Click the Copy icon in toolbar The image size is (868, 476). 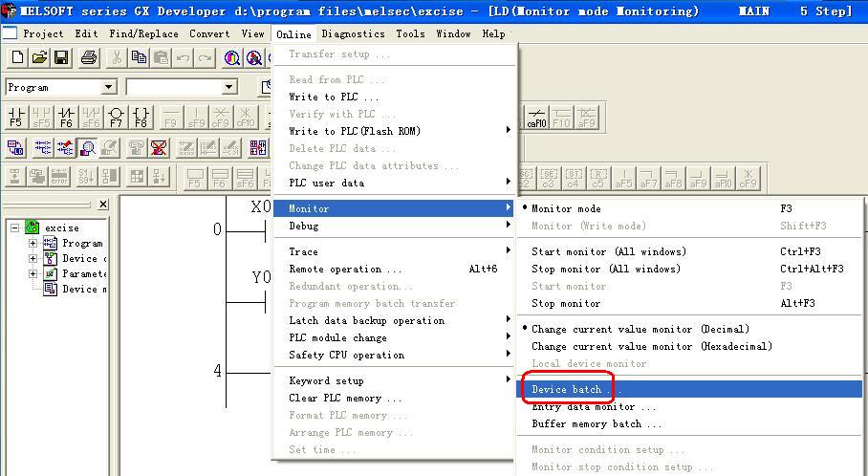point(139,58)
